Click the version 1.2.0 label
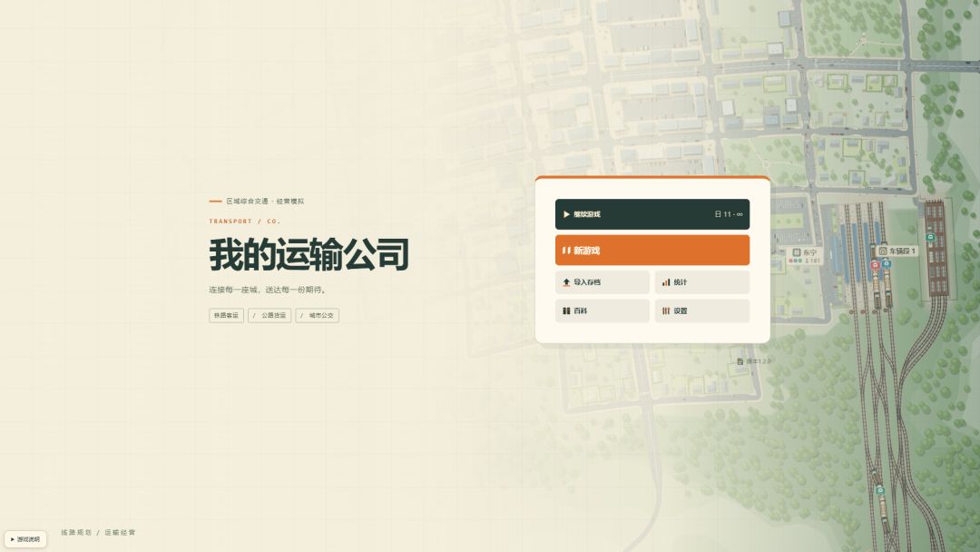The height and width of the screenshot is (552, 980). click(x=754, y=361)
